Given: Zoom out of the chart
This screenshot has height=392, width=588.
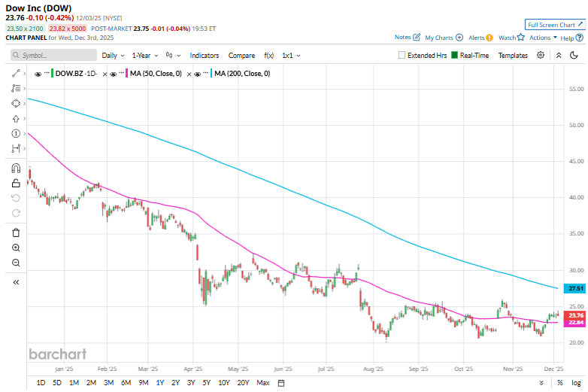Looking at the screenshot, I should tap(16, 263).
